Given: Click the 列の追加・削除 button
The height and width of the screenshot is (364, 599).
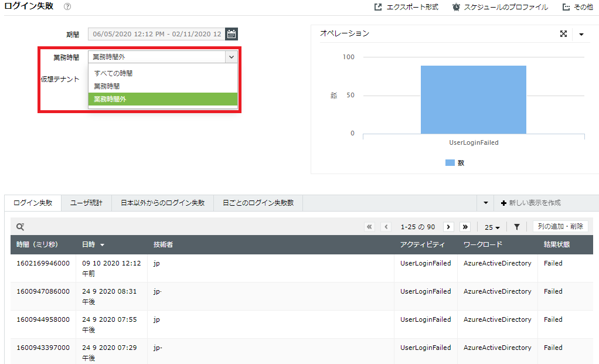Looking at the screenshot, I should pyautogui.click(x=560, y=226).
